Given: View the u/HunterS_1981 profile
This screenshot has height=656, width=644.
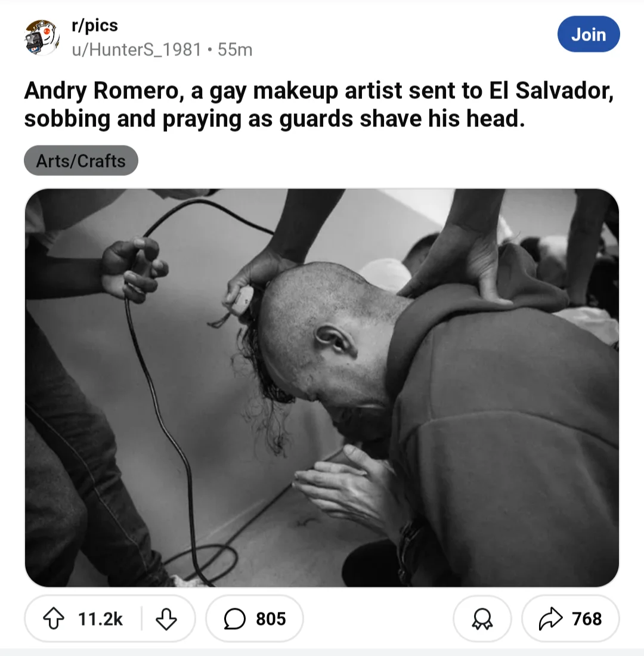Looking at the screenshot, I should point(137,49).
